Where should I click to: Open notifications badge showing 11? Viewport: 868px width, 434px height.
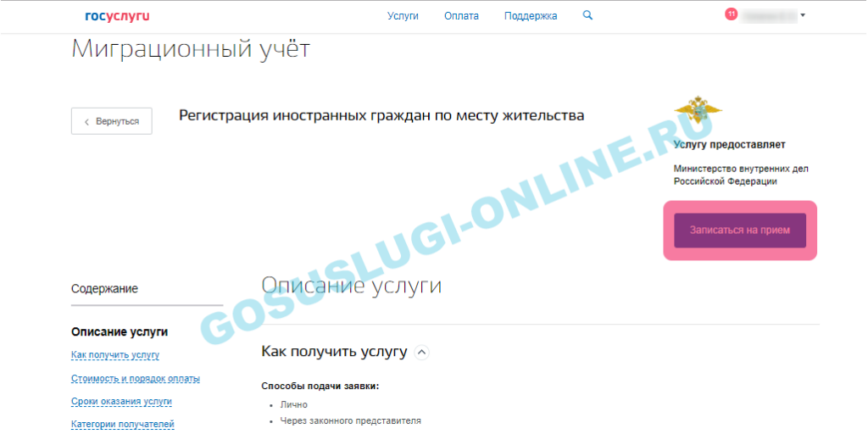pos(731,14)
